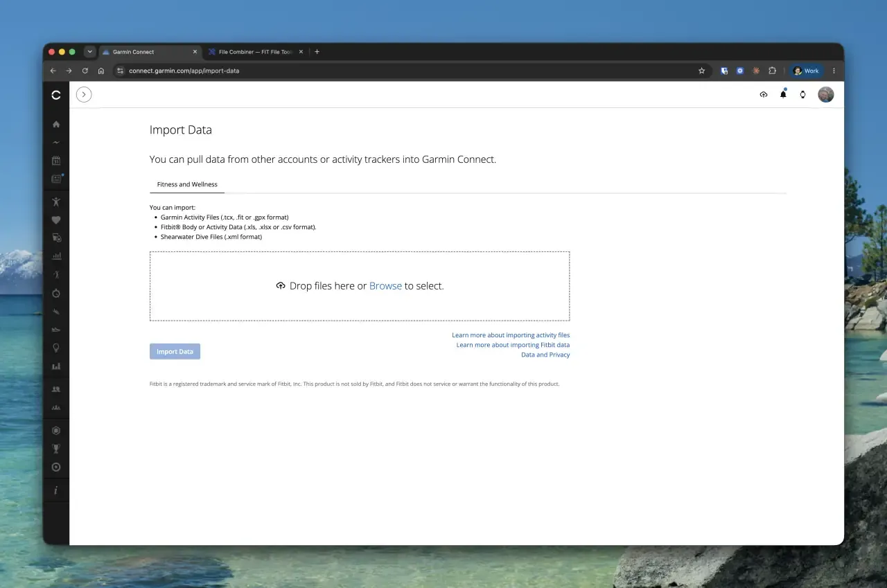Open the bar chart performance stats icon
Viewport: 887px width, 588px height.
click(x=56, y=256)
